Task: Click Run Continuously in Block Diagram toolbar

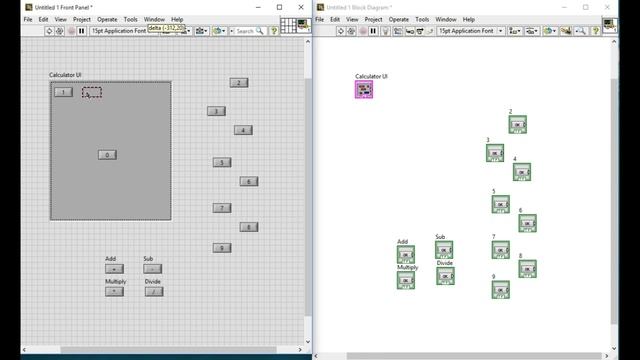Action: coord(351,31)
